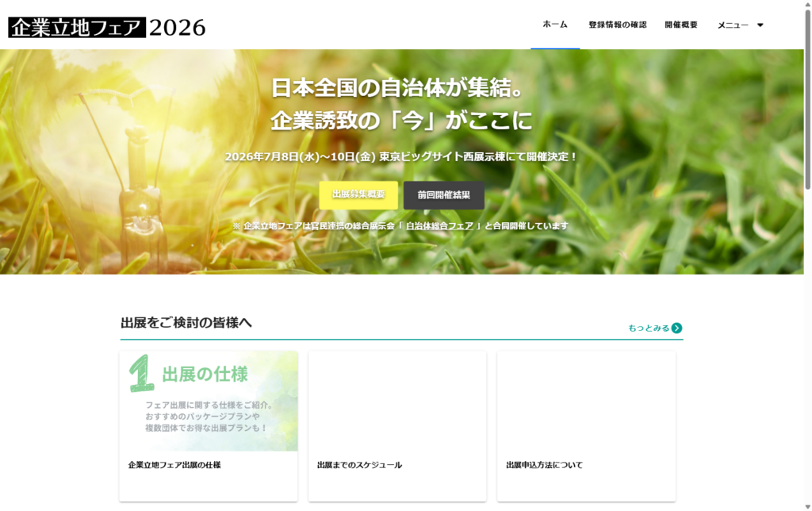
Task: Click the scrollbar down arrow
Action: (806, 505)
